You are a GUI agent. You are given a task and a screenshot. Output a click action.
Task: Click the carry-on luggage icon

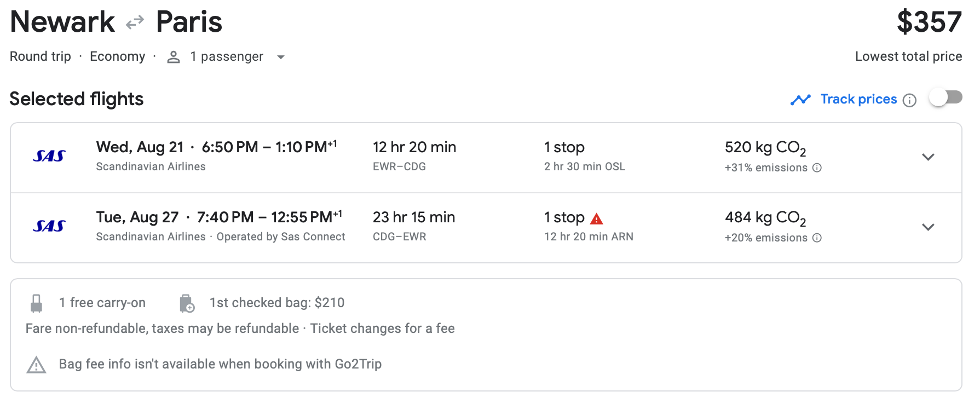[x=37, y=303]
